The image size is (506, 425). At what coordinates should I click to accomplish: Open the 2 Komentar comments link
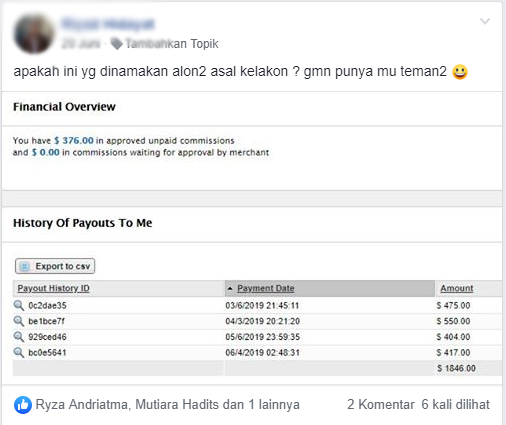coord(381,405)
